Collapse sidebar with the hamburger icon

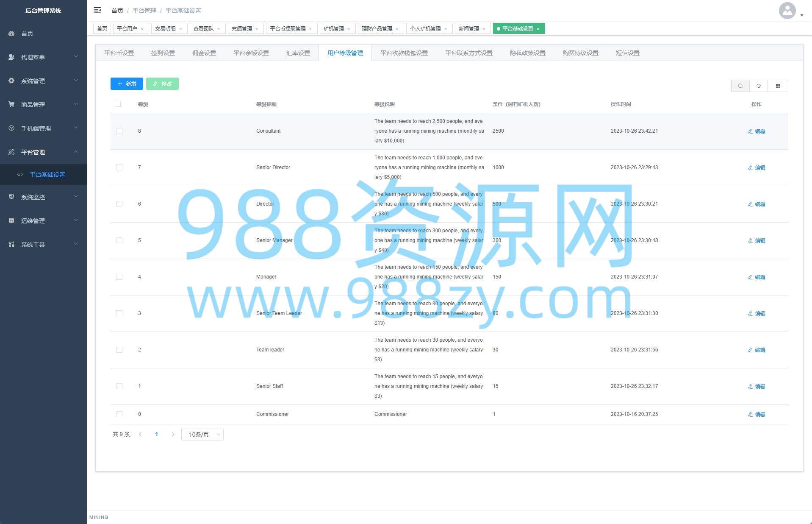point(97,10)
